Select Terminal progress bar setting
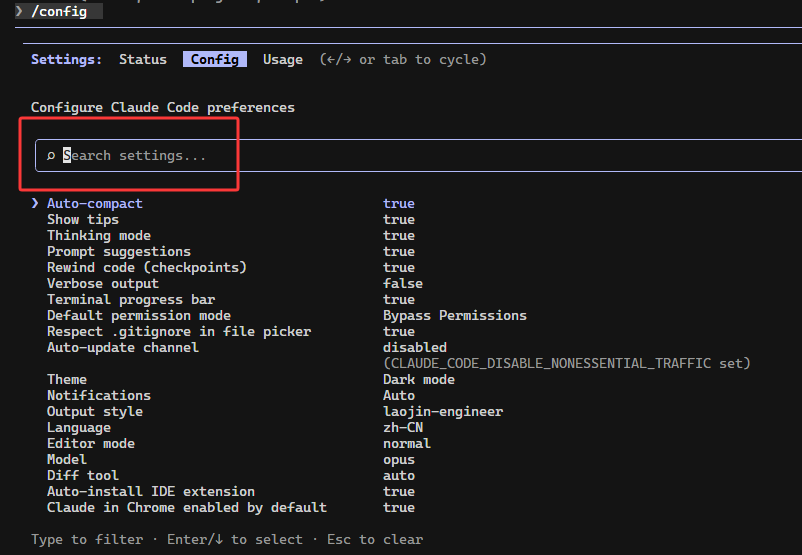 click(131, 299)
